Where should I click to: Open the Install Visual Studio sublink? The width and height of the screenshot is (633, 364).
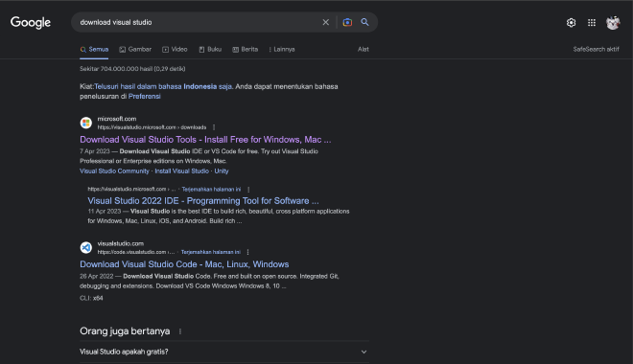(x=181, y=171)
